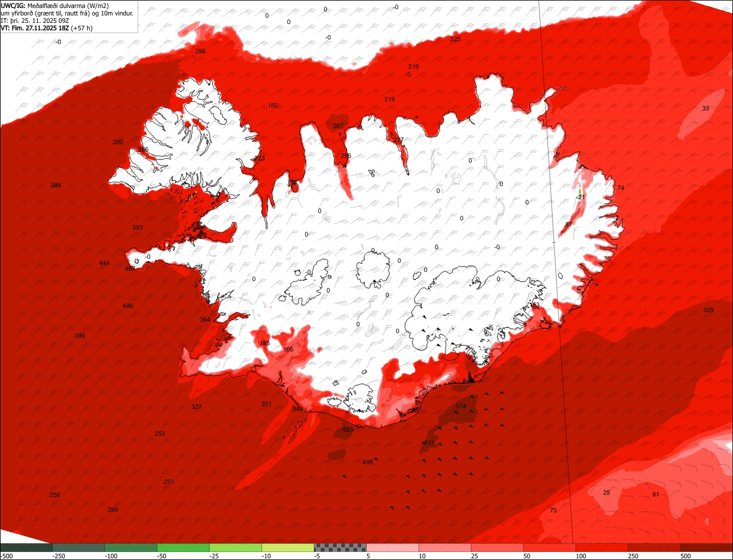
Task: Click the map value 185
Action: click(x=265, y=344)
